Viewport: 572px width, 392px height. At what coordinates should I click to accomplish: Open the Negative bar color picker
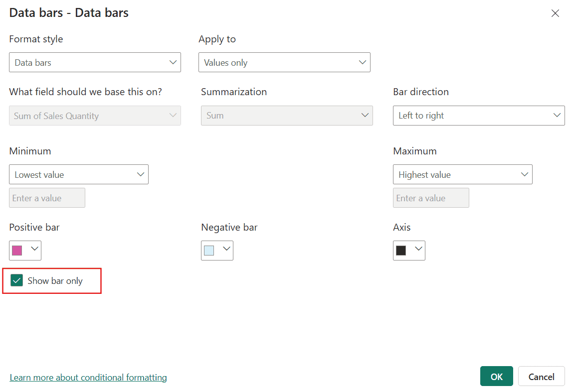coord(217,250)
